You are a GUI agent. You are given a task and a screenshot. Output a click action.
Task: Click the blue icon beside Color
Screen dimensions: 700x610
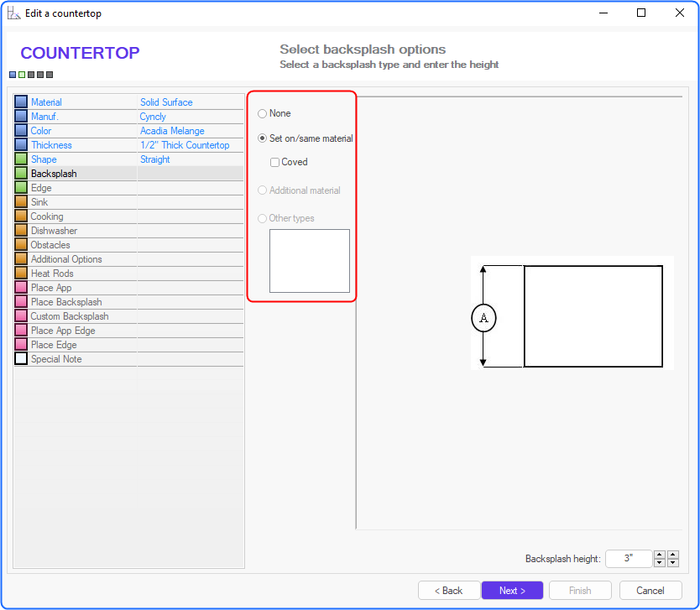tap(20, 131)
